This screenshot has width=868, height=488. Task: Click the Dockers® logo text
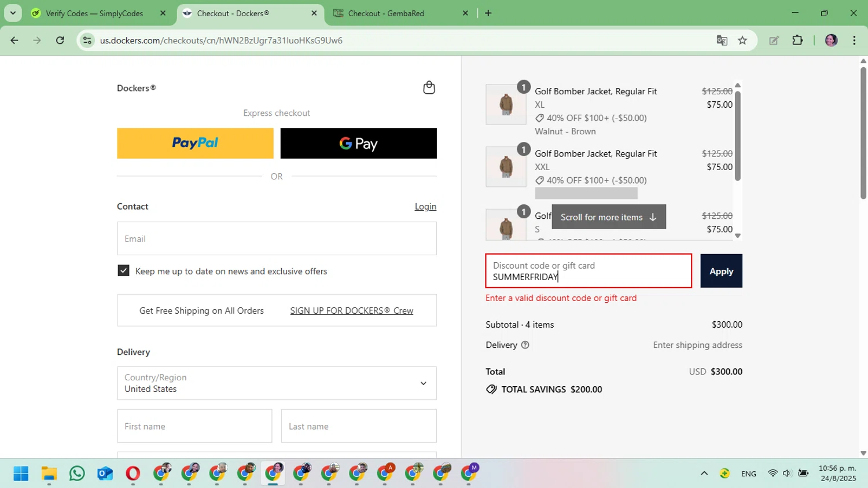[137, 88]
